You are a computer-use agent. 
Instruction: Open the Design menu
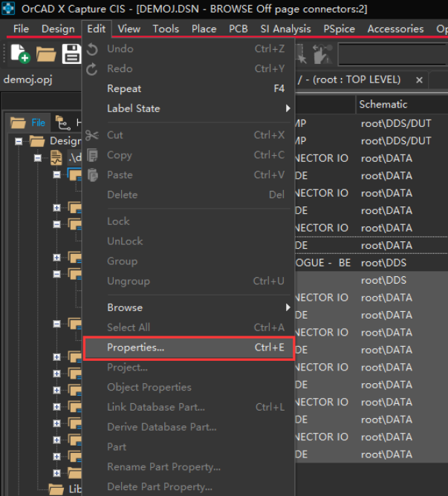click(58, 29)
